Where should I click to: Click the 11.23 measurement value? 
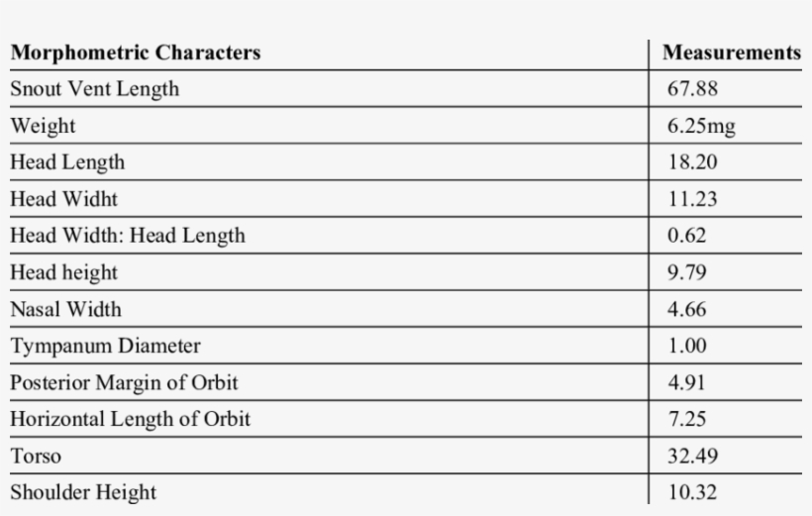(x=692, y=199)
